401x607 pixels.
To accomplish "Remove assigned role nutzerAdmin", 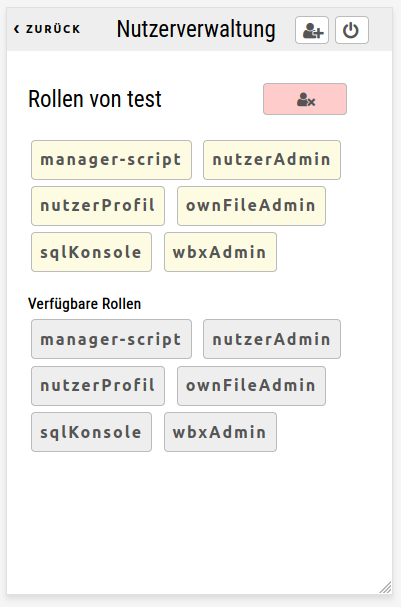I will (272, 160).
